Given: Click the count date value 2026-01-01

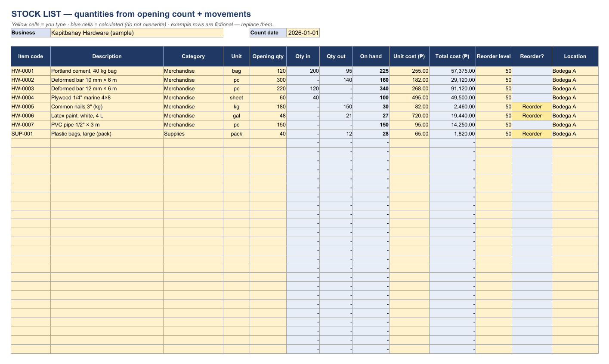Looking at the screenshot, I should tap(303, 33).
